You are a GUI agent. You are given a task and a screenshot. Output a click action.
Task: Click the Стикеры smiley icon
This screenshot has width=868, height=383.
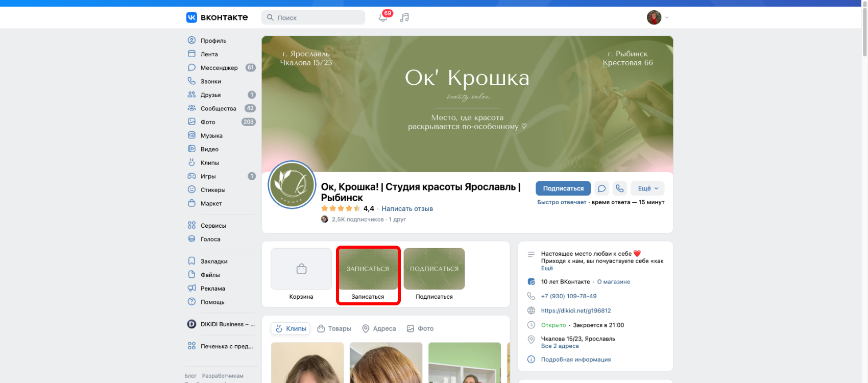tap(191, 189)
